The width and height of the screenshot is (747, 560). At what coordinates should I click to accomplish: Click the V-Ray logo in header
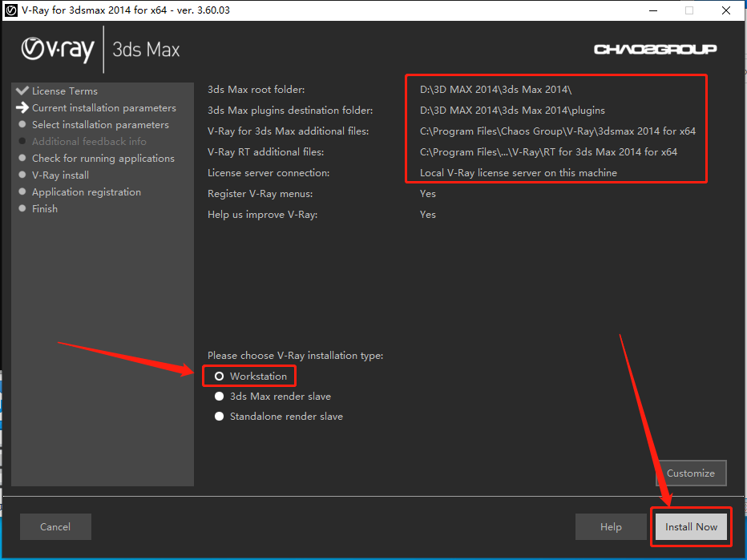click(58, 50)
